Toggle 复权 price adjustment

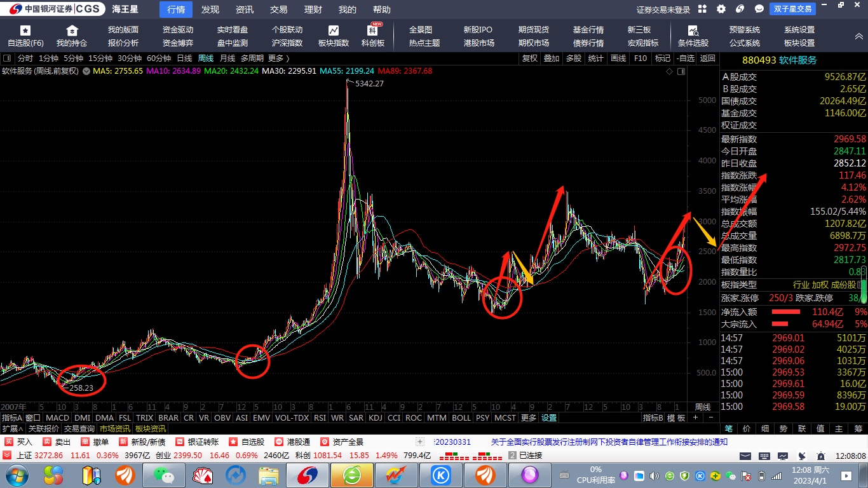[x=530, y=58]
